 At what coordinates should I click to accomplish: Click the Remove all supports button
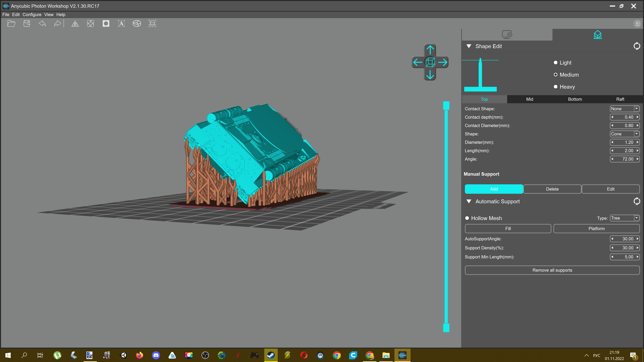tap(552, 270)
